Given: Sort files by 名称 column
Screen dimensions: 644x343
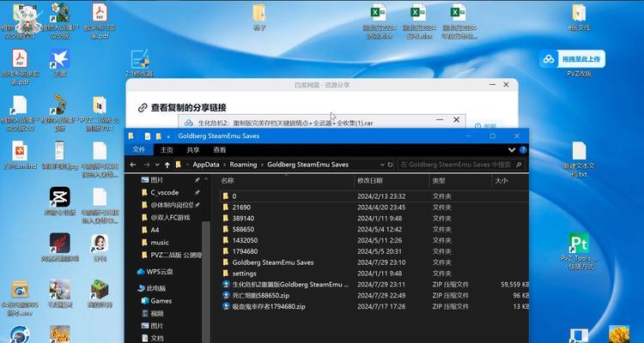Looking at the screenshot, I should (228, 181).
